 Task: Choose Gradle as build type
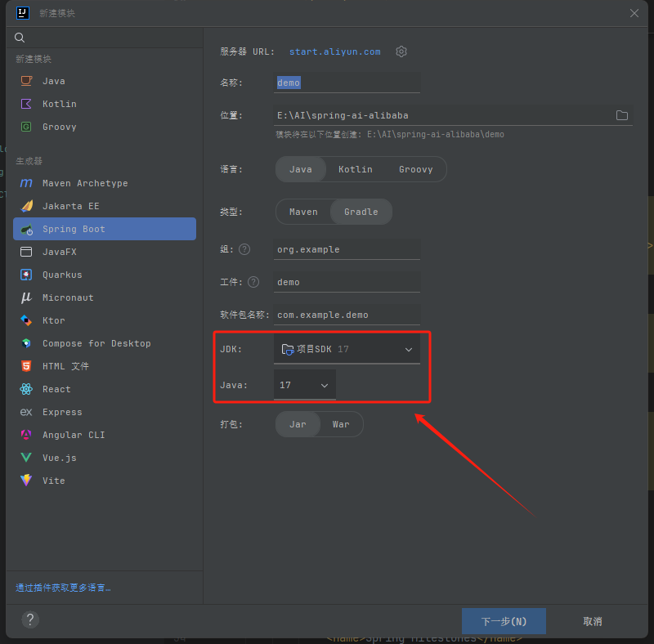pyautogui.click(x=361, y=212)
